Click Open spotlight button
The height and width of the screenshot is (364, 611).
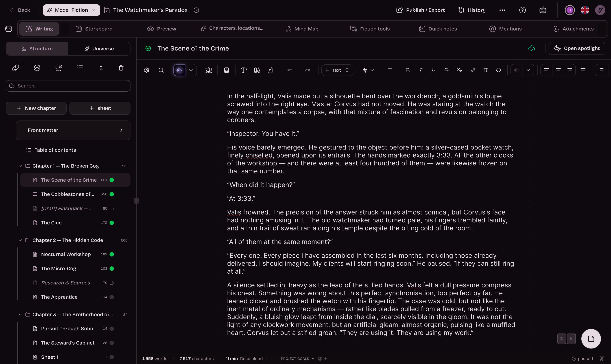point(577,48)
